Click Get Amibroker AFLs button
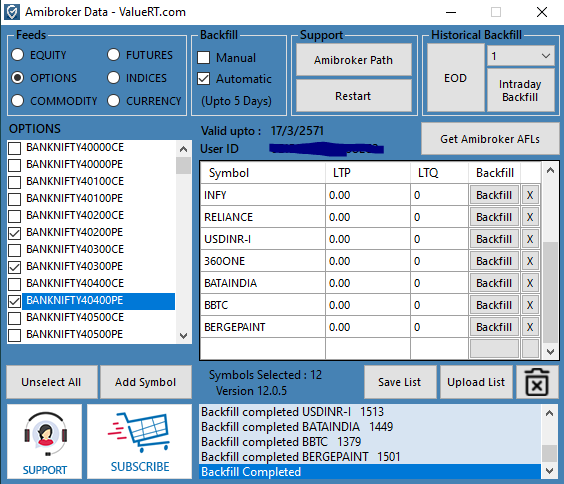Image resolution: width=564 pixels, height=484 pixels. click(490, 139)
